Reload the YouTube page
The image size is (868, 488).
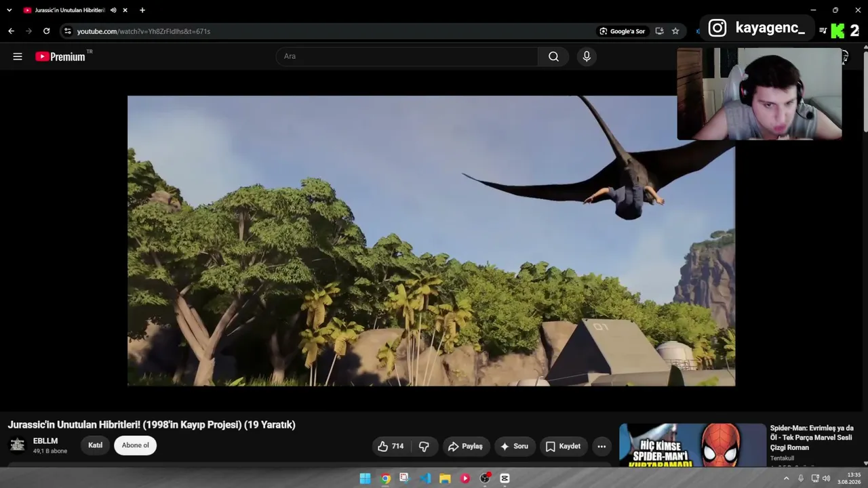tap(46, 31)
